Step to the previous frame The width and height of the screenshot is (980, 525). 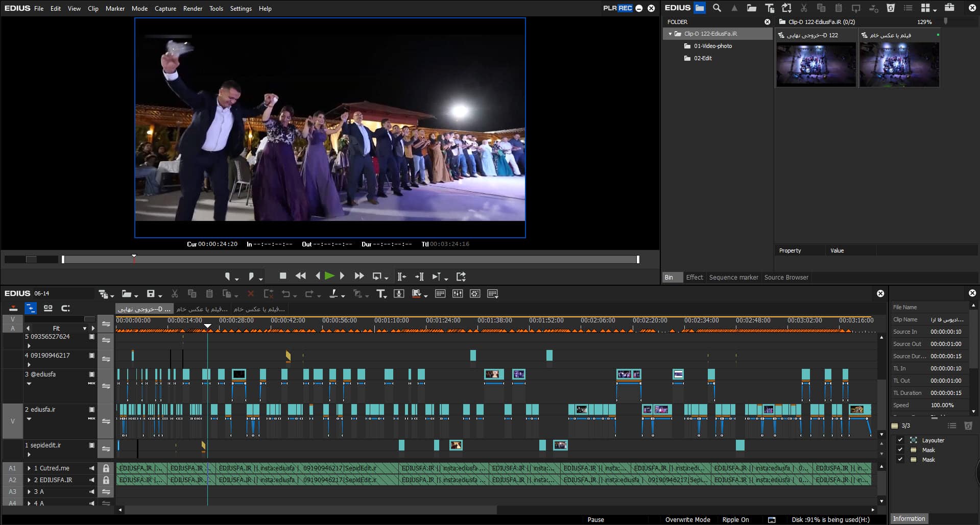click(x=318, y=276)
